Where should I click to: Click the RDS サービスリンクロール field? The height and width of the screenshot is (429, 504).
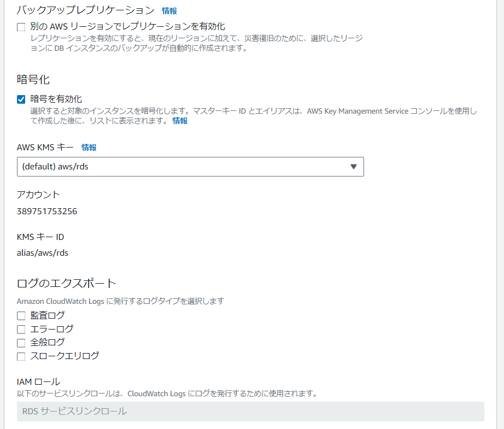click(250, 412)
